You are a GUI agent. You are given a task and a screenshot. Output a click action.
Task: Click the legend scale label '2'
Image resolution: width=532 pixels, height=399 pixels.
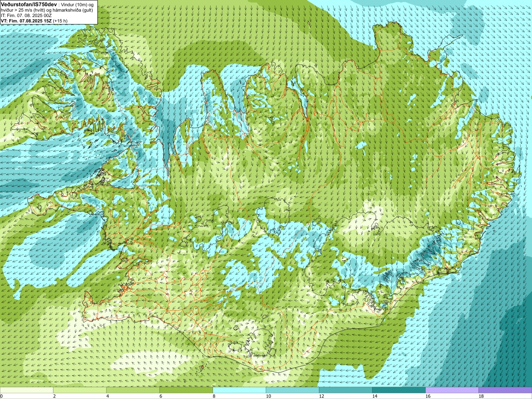coord(54,396)
